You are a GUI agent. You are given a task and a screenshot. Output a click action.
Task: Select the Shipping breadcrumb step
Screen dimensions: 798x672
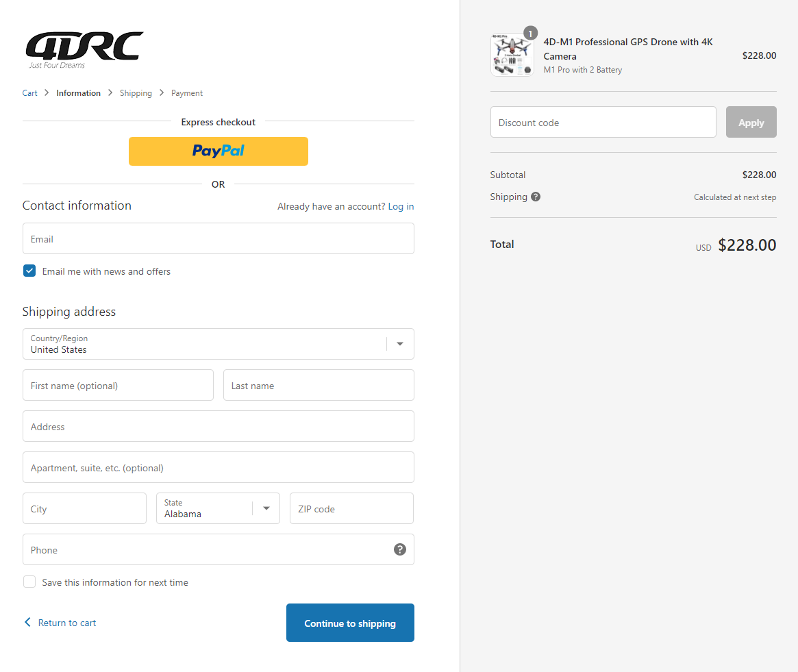tap(136, 92)
